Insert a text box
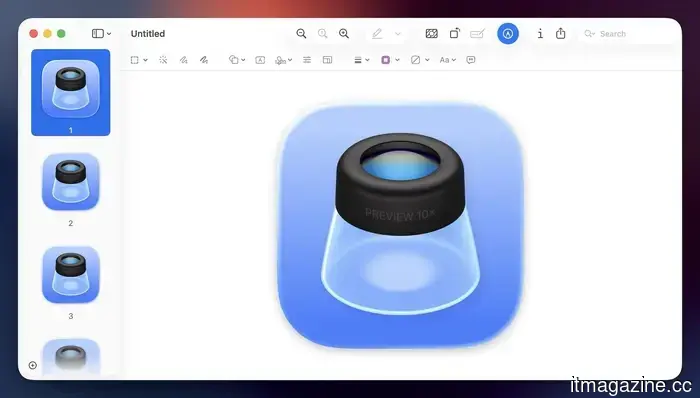This screenshot has width=700, height=398. coord(260,60)
